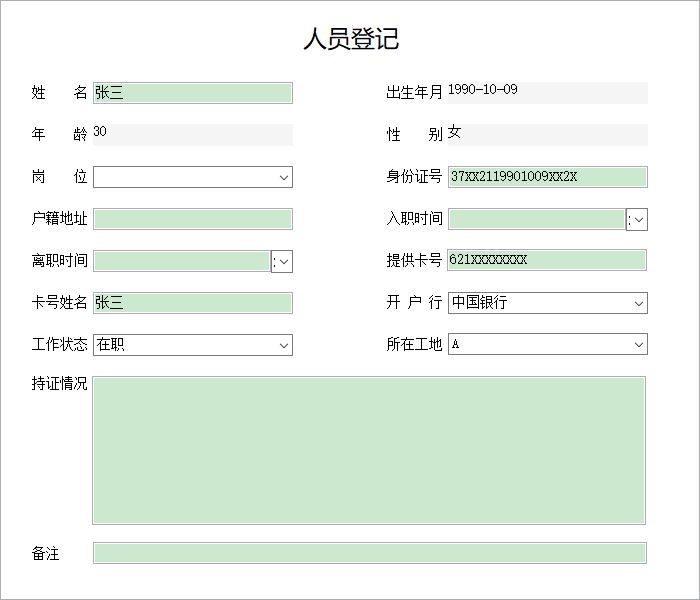Image resolution: width=700 pixels, height=600 pixels.
Task: Click the 出生年月 field showing 1990-10-09
Action: [548, 93]
